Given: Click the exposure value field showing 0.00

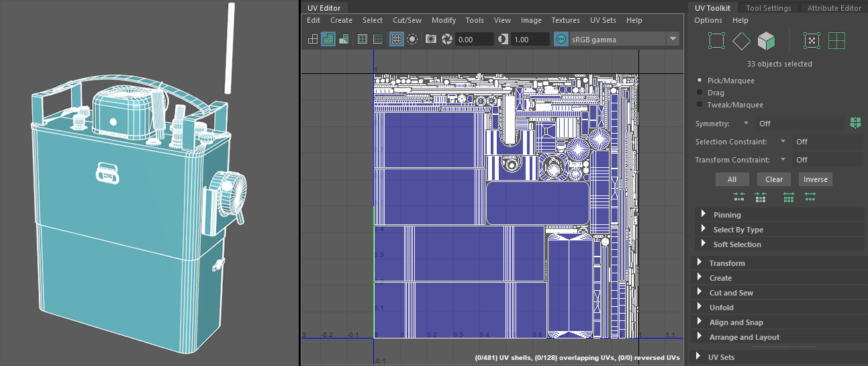Looking at the screenshot, I should [x=475, y=40].
